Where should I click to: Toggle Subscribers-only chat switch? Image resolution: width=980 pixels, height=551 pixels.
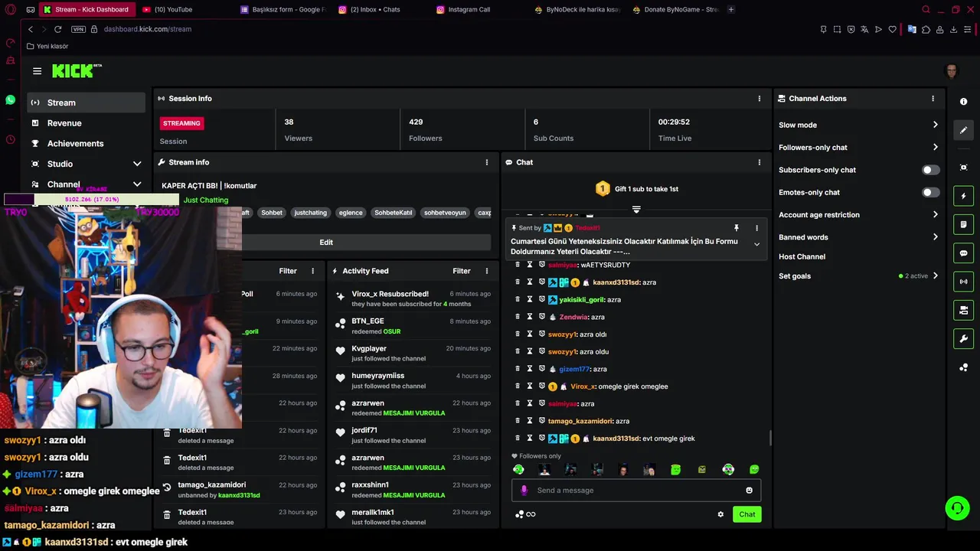(930, 170)
